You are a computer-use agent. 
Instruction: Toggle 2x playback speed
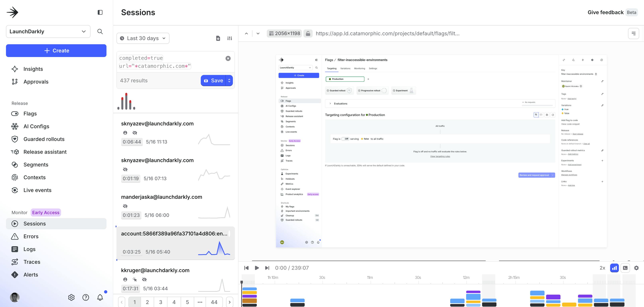(x=602, y=268)
